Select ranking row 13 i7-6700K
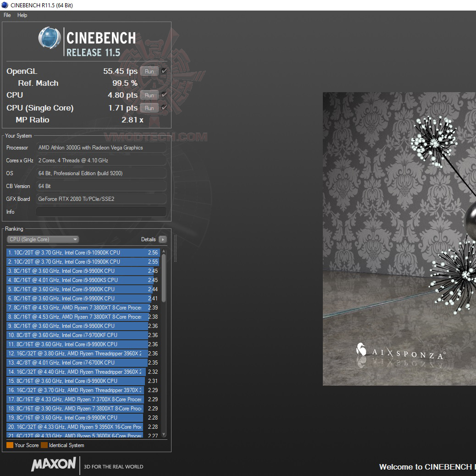Image resolution: width=476 pixels, height=476 pixels. [x=83, y=362]
